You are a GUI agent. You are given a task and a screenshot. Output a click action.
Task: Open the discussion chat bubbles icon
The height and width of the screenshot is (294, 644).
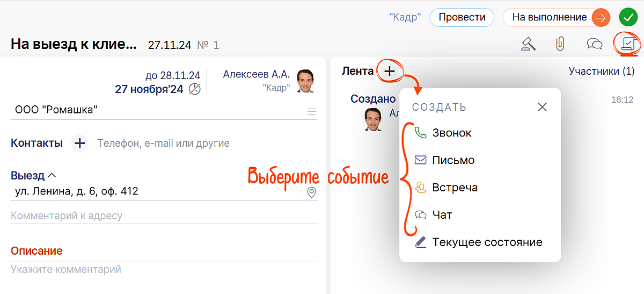(594, 44)
